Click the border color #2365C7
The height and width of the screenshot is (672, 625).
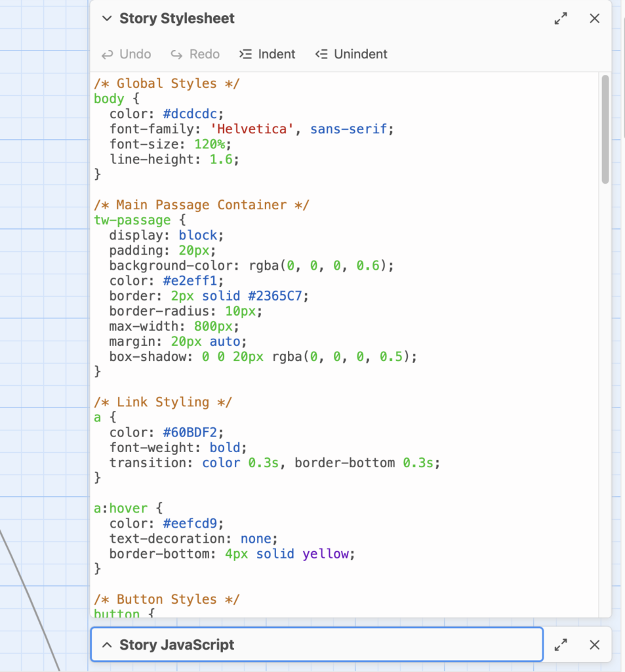pyautogui.click(x=275, y=296)
